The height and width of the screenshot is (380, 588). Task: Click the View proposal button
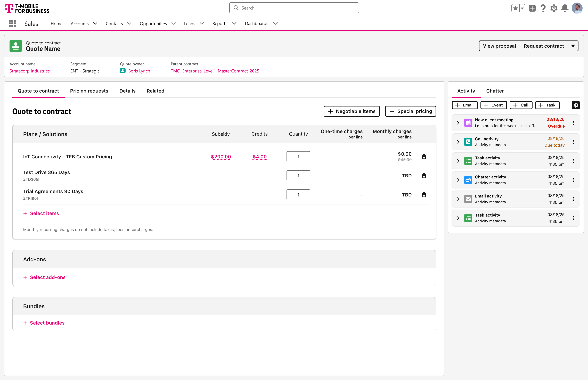point(499,46)
